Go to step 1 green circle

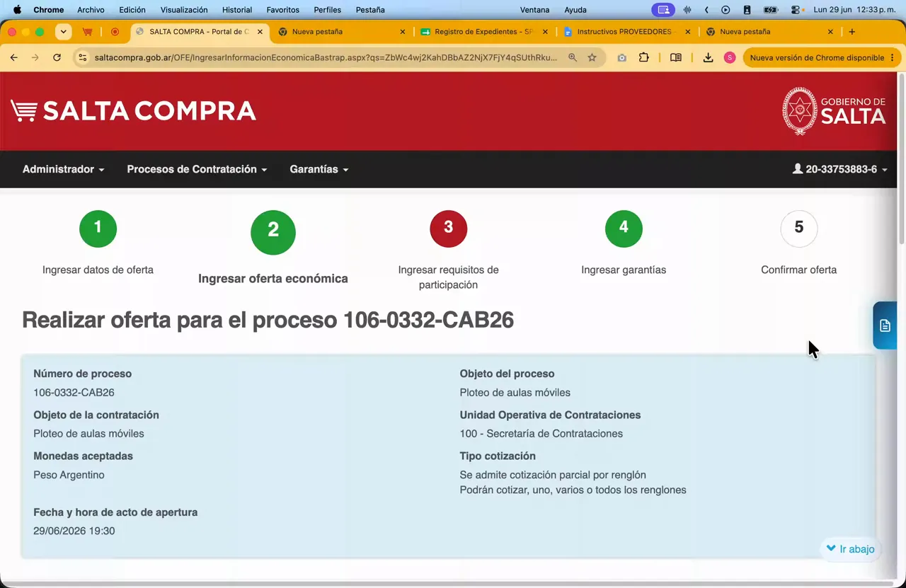coord(98,229)
